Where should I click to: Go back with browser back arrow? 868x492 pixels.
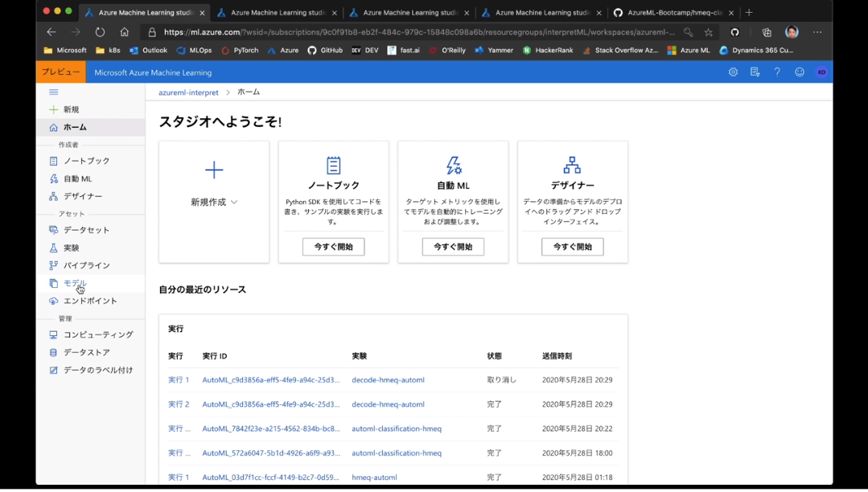pyautogui.click(x=51, y=32)
